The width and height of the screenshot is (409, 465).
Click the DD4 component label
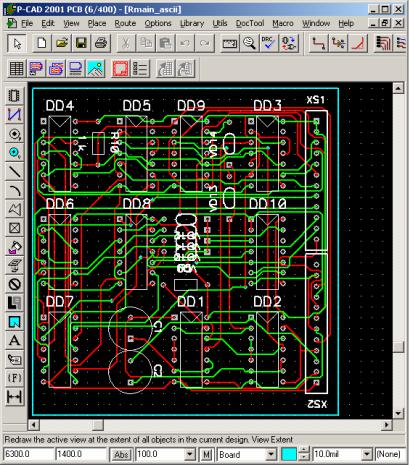pyautogui.click(x=60, y=106)
